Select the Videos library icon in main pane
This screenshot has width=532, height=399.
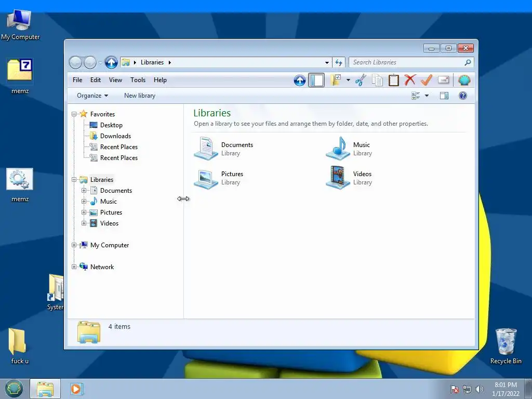(338, 178)
